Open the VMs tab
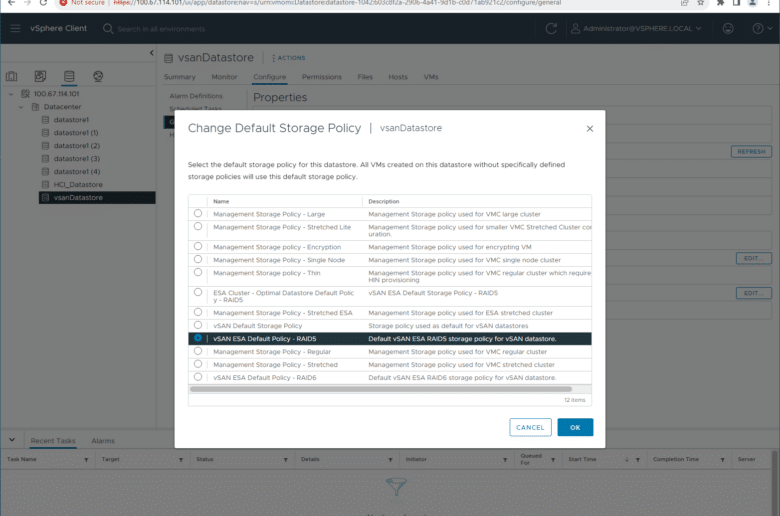 point(431,77)
